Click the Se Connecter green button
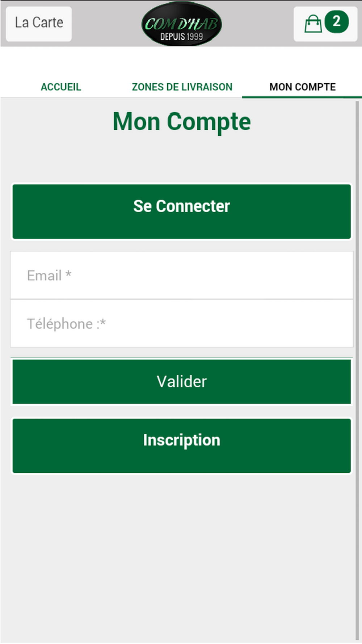The image size is (362, 644). pos(182,212)
